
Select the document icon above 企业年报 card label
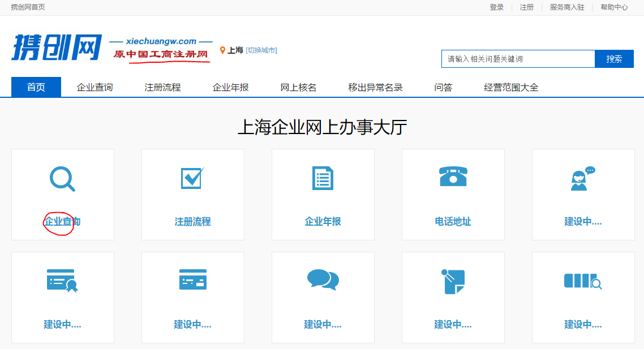pos(323,178)
